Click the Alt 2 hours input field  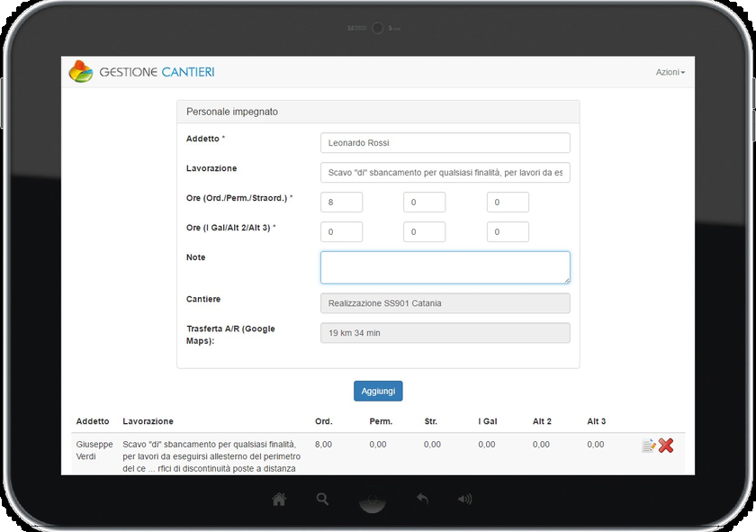424,232
